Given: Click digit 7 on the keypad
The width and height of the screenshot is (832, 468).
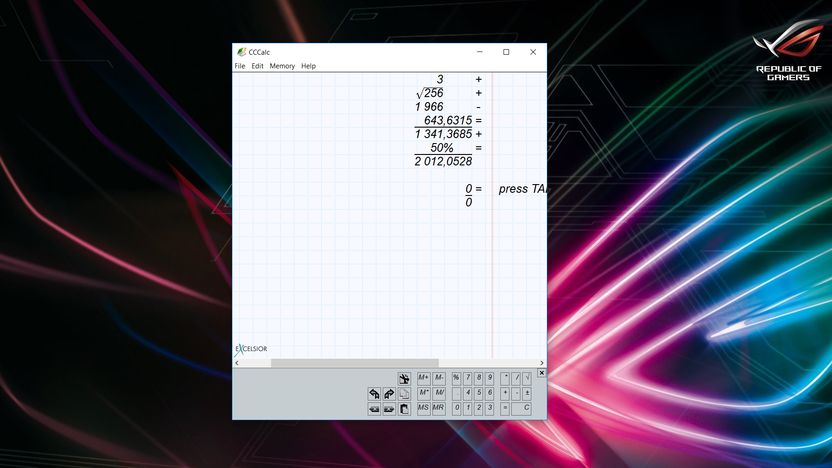Looking at the screenshot, I should (x=467, y=379).
